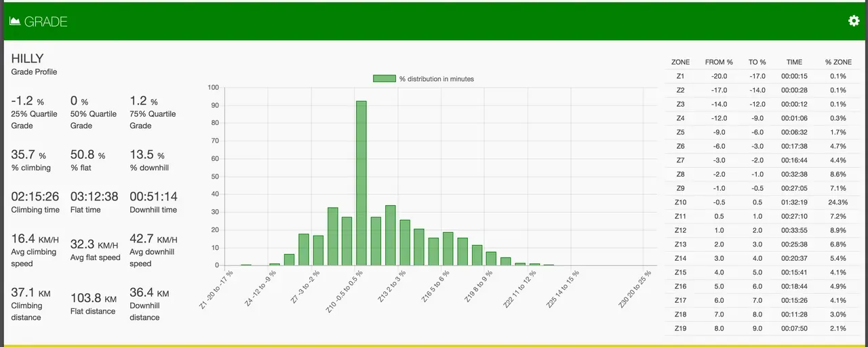Click the FROM % column header
This screenshot has width=868, height=347.
[719, 62]
